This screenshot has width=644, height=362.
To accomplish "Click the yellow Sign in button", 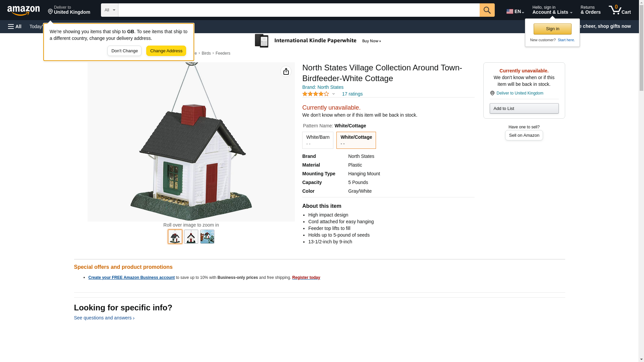I will (x=552, y=29).
